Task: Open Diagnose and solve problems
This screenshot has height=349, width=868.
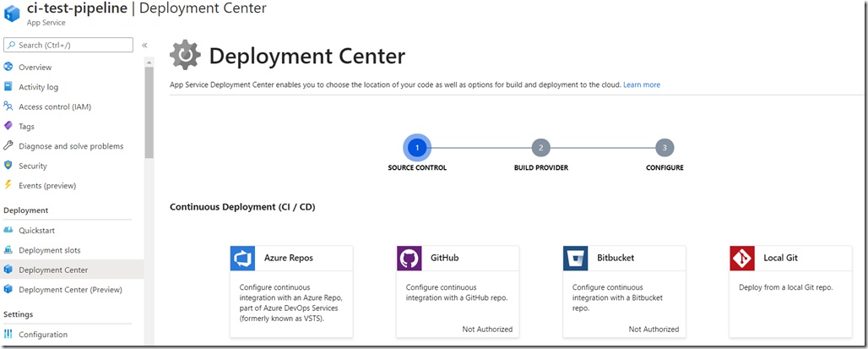Action: tap(72, 146)
